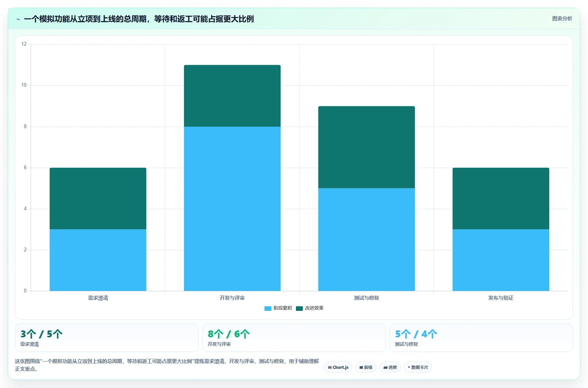Screen dimensions: 588x388
Task: Click the caption paragraph starting 这张图围绕
Action: (167, 365)
